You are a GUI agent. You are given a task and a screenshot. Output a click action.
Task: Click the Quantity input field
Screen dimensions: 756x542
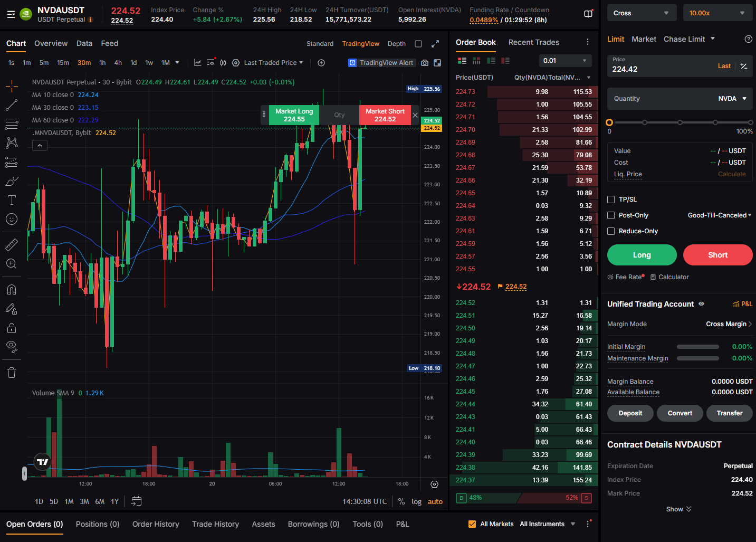coord(680,99)
